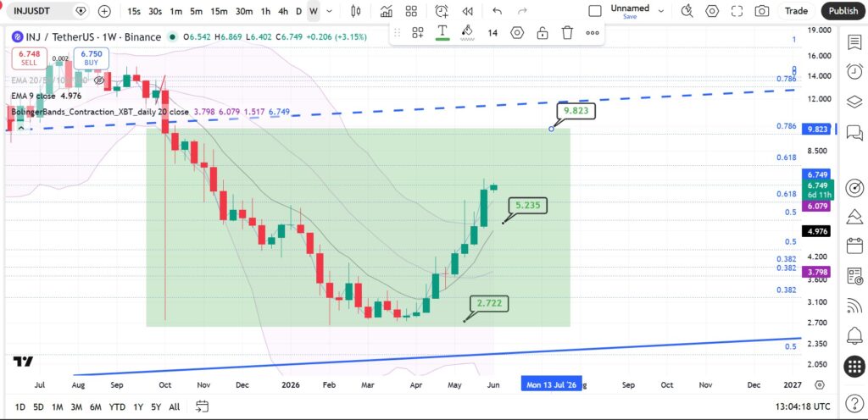The width and height of the screenshot is (868, 420).
Task: Choose the candlestick chart type icon
Action: point(356,11)
